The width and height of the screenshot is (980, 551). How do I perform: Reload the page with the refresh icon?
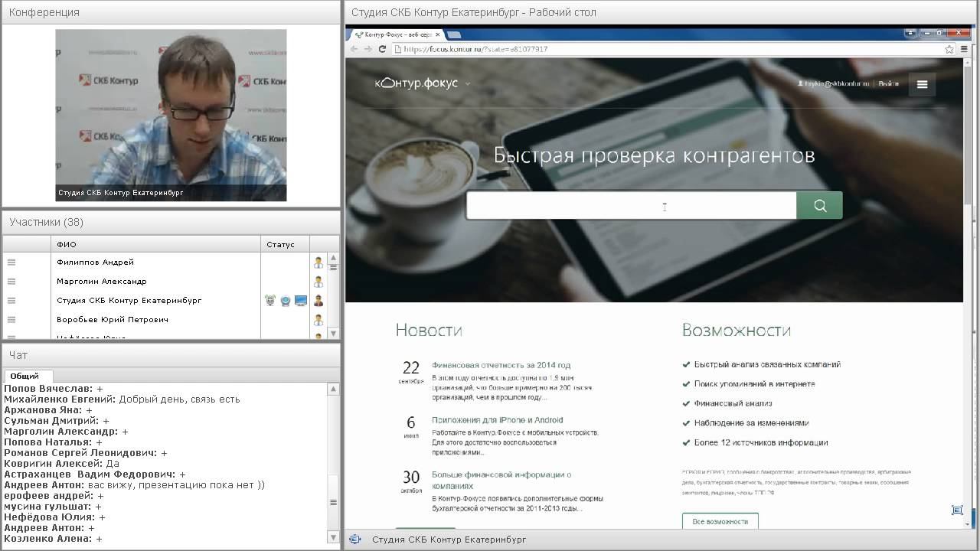pos(382,49)
